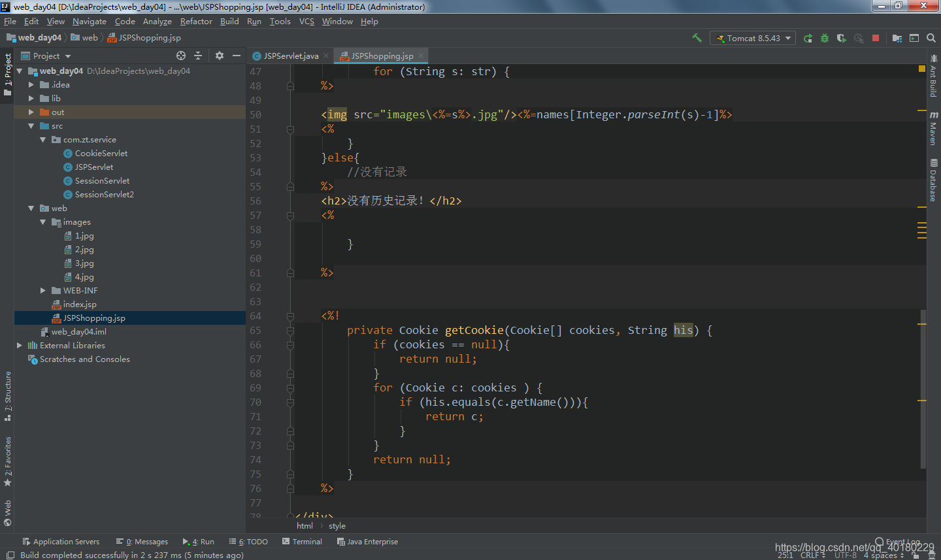This screenshot has height=560, width=941.
Task: Toggle the Favorites tool window side tab
Action: (7, 461)
